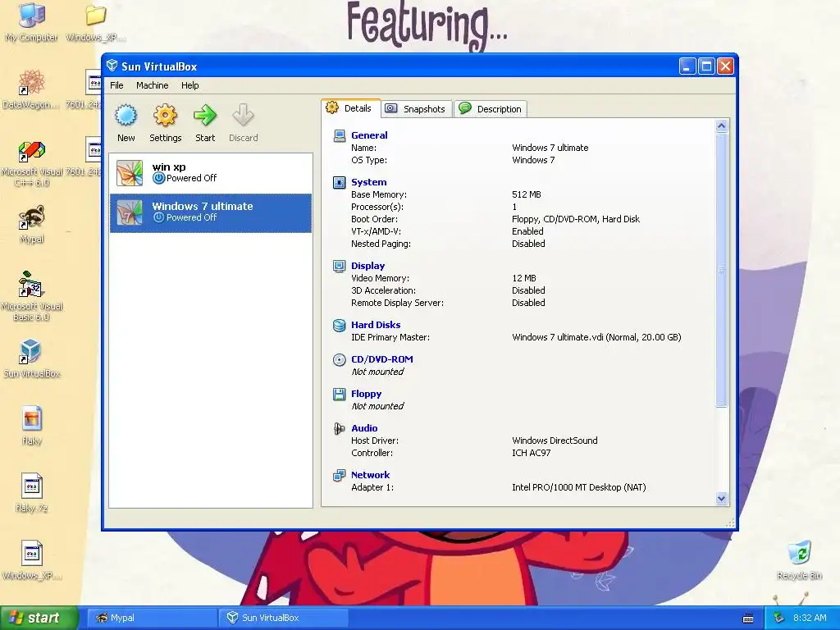Click the Network section icon
Image resolution: width=840 pixels, height=630 pixels.
coord(339,475)
